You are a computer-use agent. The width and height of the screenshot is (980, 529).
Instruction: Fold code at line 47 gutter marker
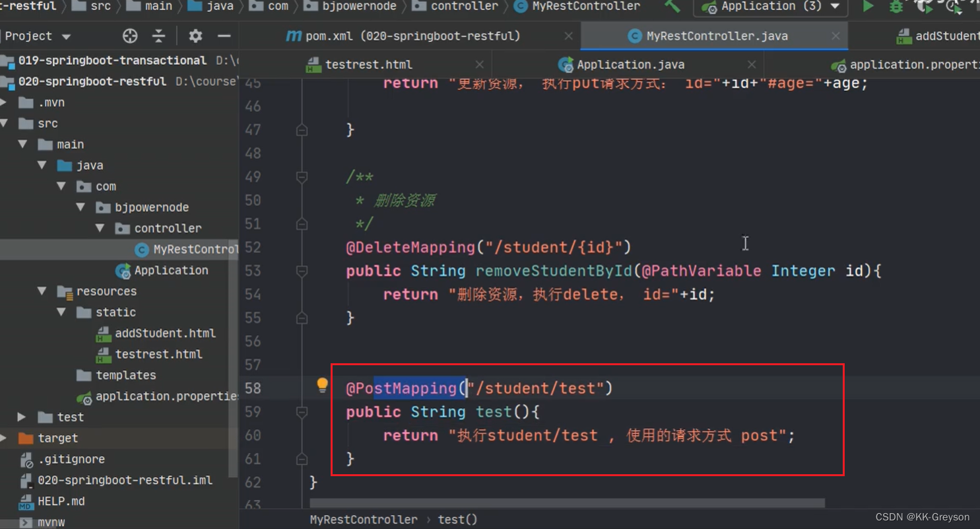click(302, 130)
